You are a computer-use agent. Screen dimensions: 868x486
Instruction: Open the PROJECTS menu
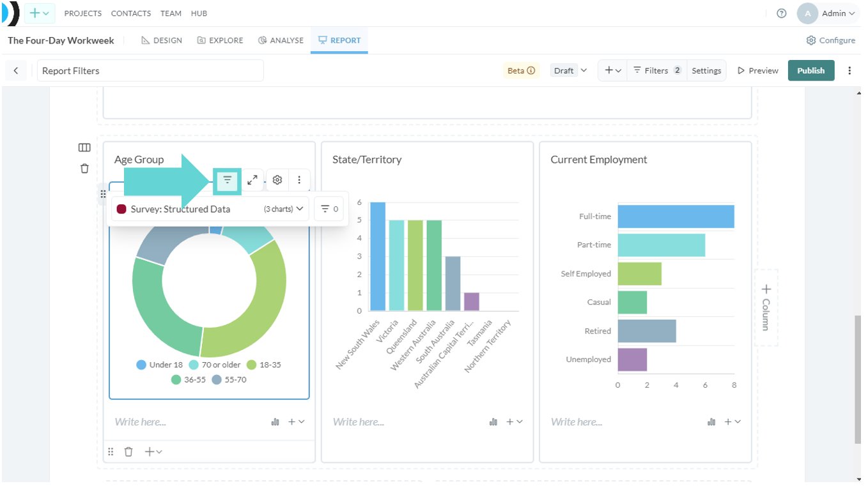tap(83, 13)
